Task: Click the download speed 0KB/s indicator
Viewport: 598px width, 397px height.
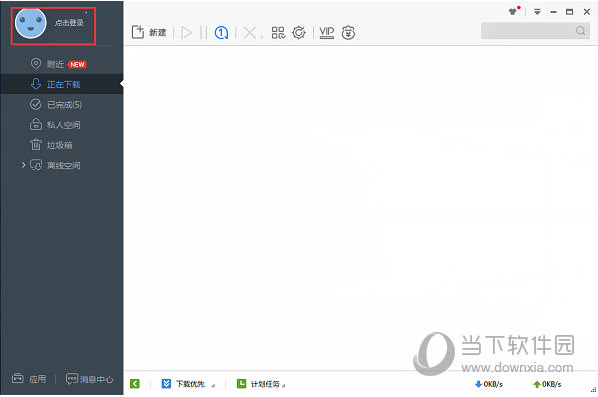Action: click(x=489, y=384)
